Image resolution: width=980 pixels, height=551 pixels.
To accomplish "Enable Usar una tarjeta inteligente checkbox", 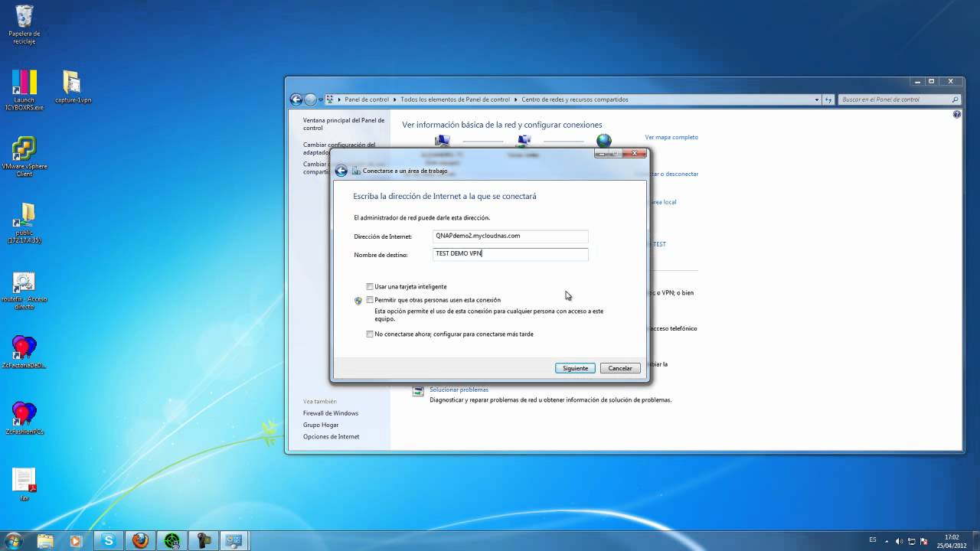I will coord(370,286).
